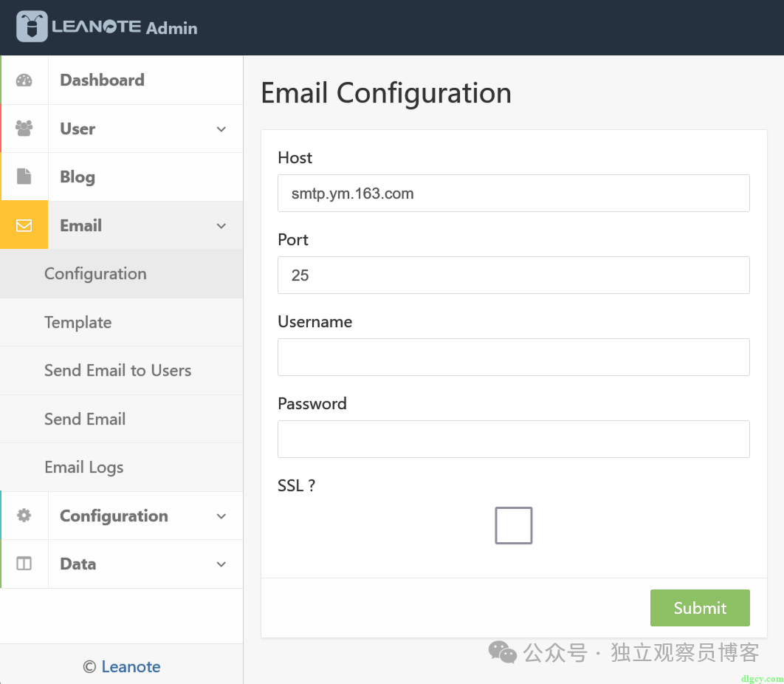Click the Password input field
This screenshot has height=684, width=784.
pos(513,439)
